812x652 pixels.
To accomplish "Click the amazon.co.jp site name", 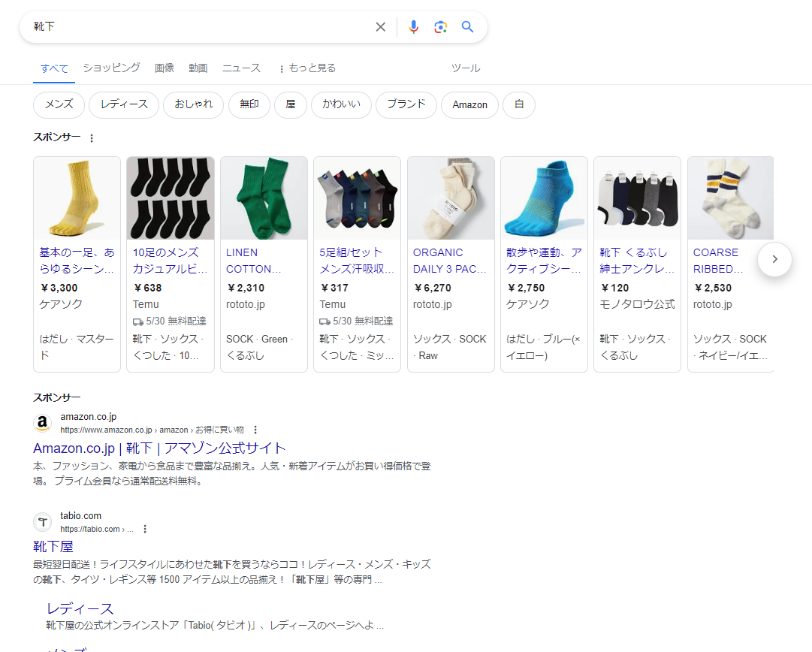I will click(89, 417).
